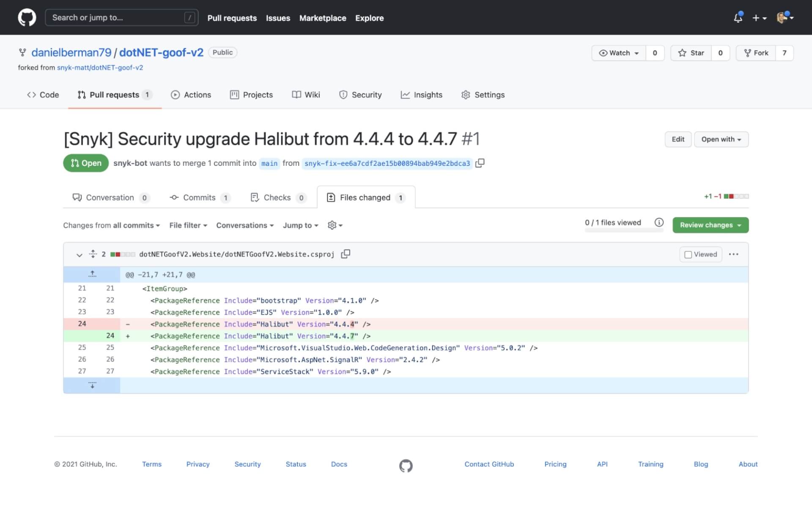Mark the csproj file as Viewed
This screenshot has height=508, width=812.
688,255
